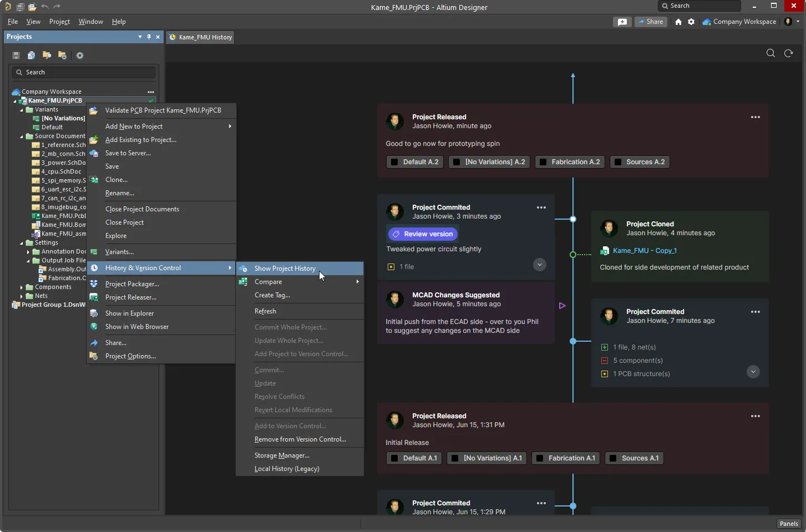Viewport: 806px width, 532px height.
Task: Click the Company Workspace ellipsis in Projects panel
Action: click(151, 92)
